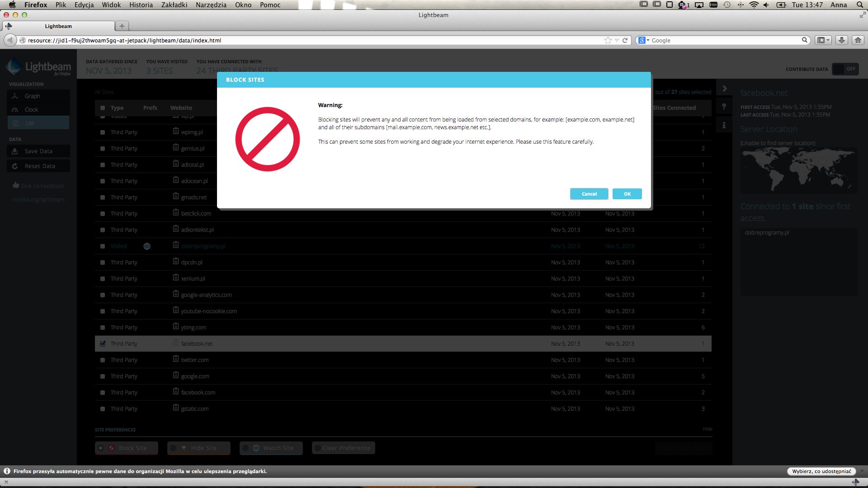Click the site icon beside gmads.net
Image resolution: width=868 pixels, height=488 pixels.
pyautogui.click(x=176, y=196)
